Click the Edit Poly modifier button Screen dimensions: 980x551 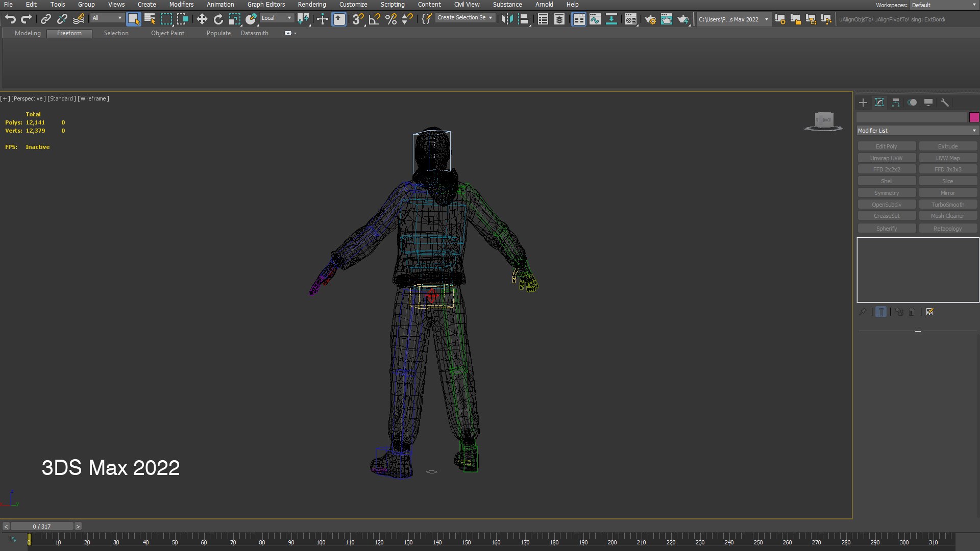click(x=887, y=146)
